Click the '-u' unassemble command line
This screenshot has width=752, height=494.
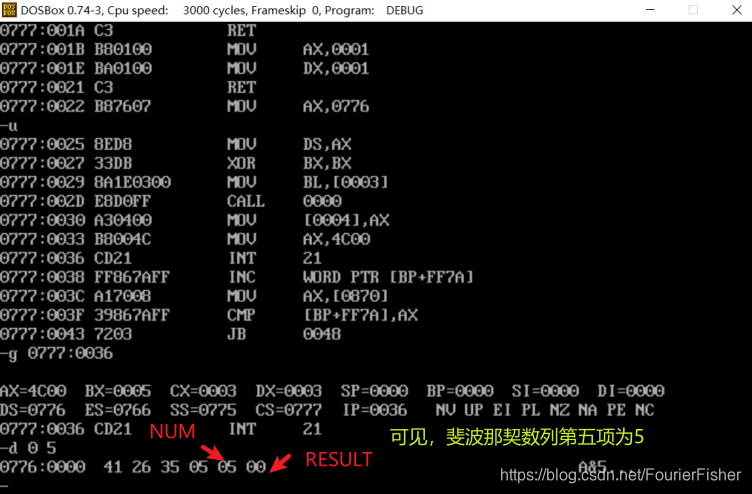(x=9, y=126)
